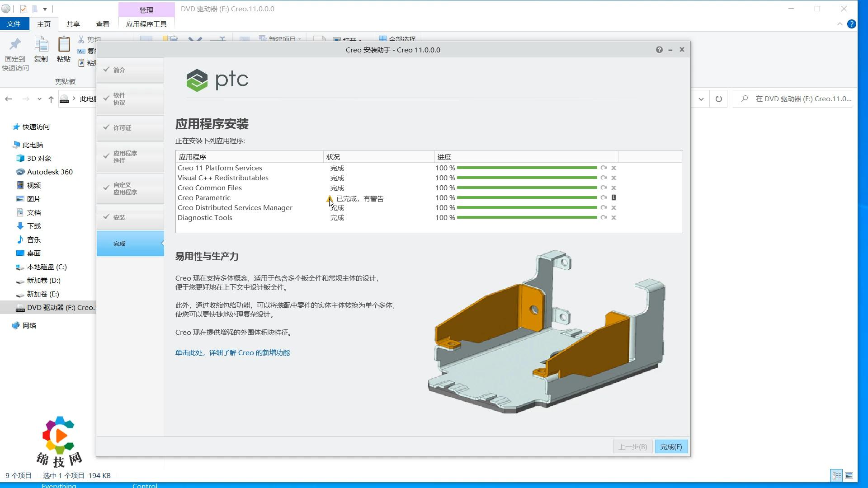Select the 自定义应用程序 installer step
868x488 pixels.
(130, 188)
